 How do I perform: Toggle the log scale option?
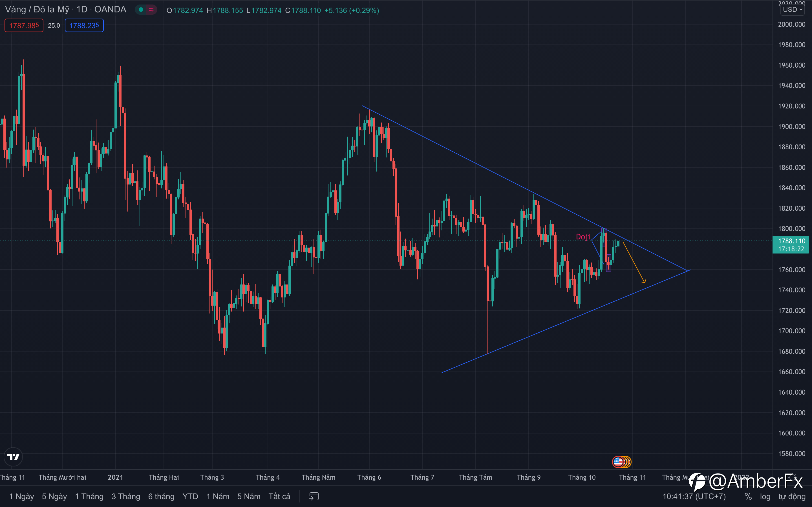click(765, 496)
